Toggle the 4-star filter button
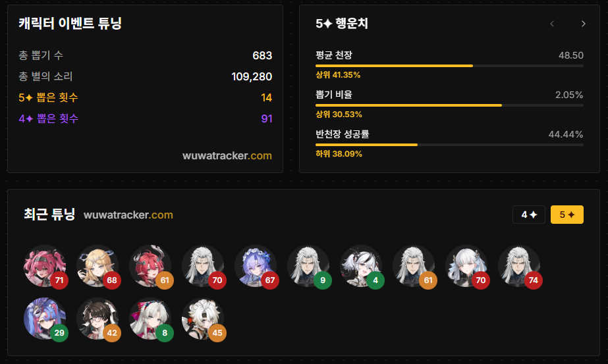The image size is (608, 364). coord(529,215)
